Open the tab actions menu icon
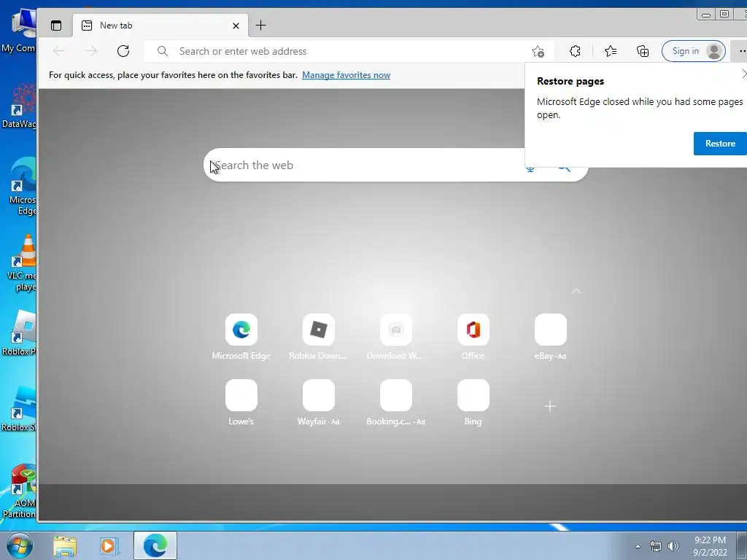 pyautogui.click(x=56, y=26)
